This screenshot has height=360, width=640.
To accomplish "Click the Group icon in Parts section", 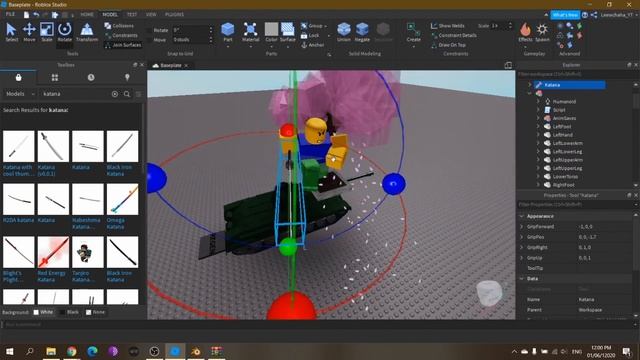I will [x=304, y=26].
